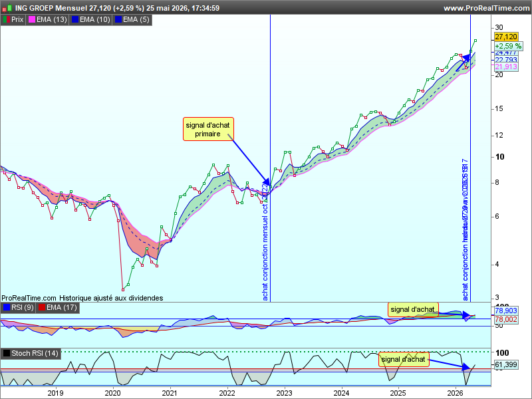Click the 10 price scale label
Viewport: 532px width, 399px height.
coord(500,157)
